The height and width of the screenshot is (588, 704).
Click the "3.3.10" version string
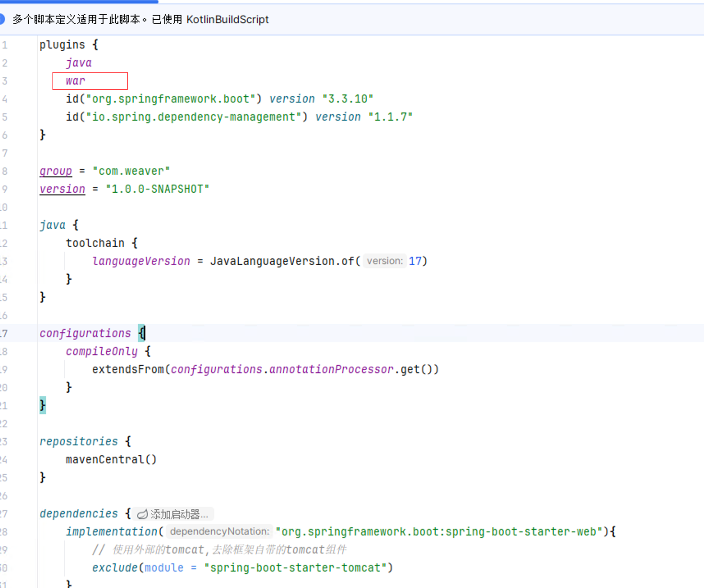[x=347, y=99]
